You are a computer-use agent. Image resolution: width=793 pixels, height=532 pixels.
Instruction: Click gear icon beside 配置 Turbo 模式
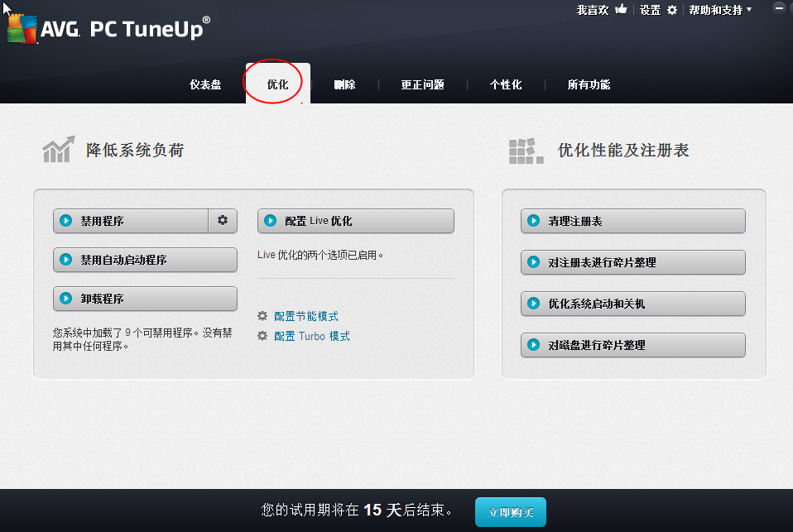(x=262, y=336)
